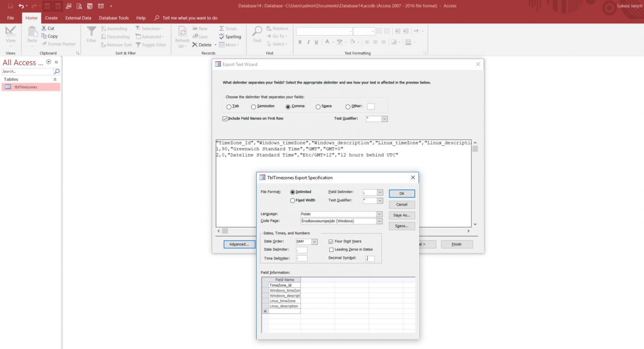The width and height of the screenshot is (644, 349).
Task: Uncheck Include Field Names on First Row
Action: [225, 119]
